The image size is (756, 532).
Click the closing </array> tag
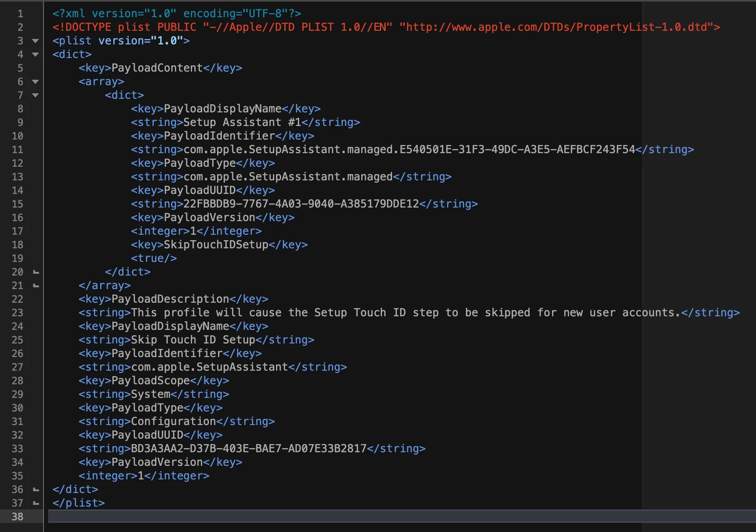pos(105,285)
